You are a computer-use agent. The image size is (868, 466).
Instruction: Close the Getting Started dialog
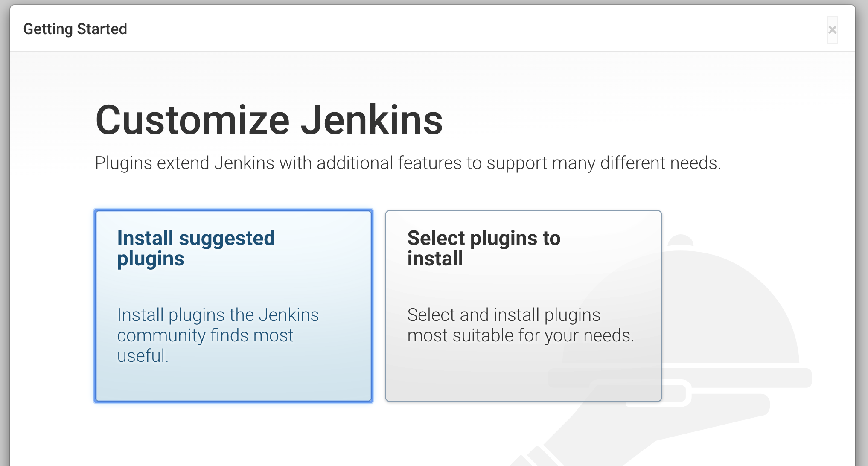(x=832, y=30)
